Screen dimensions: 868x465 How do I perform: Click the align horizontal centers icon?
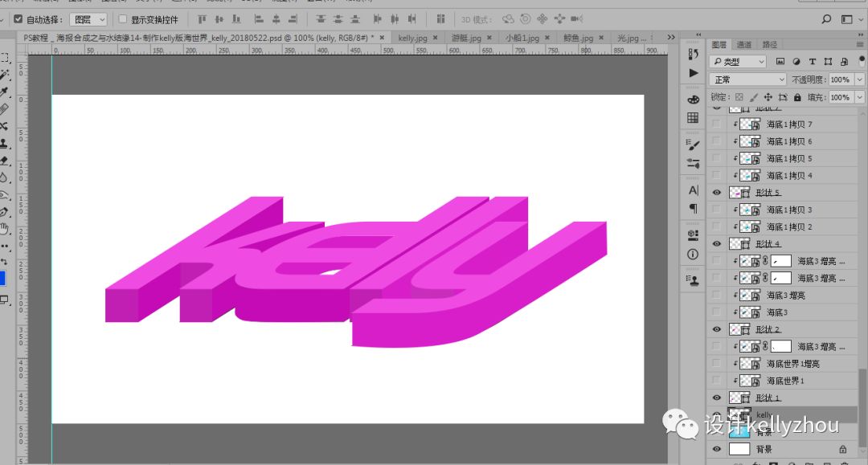(276, 19)
